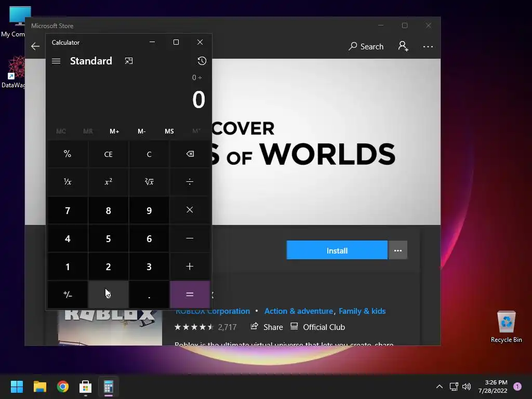The image size is (532, 399).
Task: Open the notification badge in the tray
Action: point(517,387)
